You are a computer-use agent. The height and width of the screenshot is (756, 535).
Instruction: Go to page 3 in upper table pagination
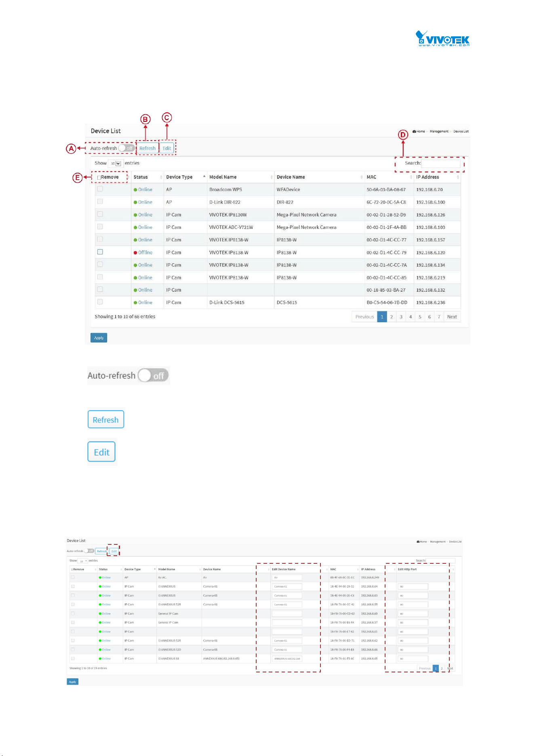tap(401, 317)
